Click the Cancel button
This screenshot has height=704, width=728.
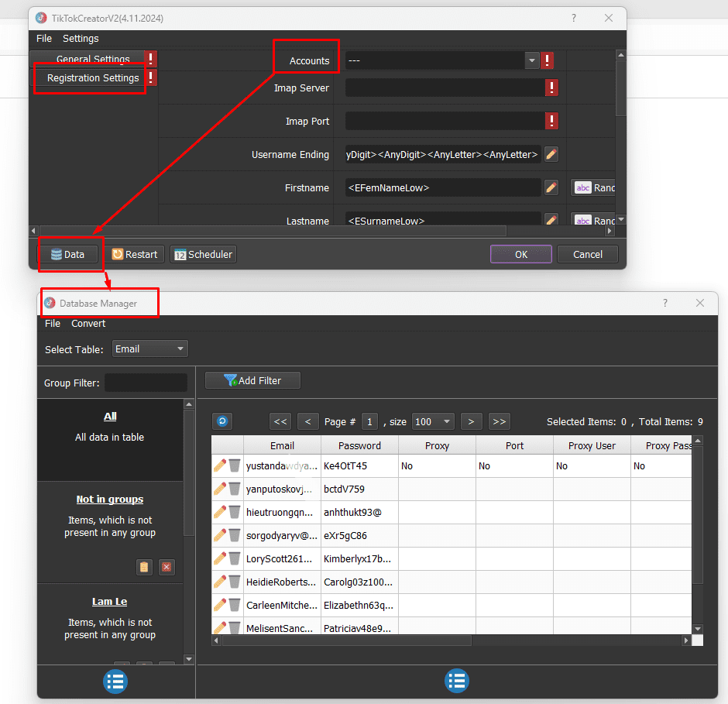[x=587, y=255]
